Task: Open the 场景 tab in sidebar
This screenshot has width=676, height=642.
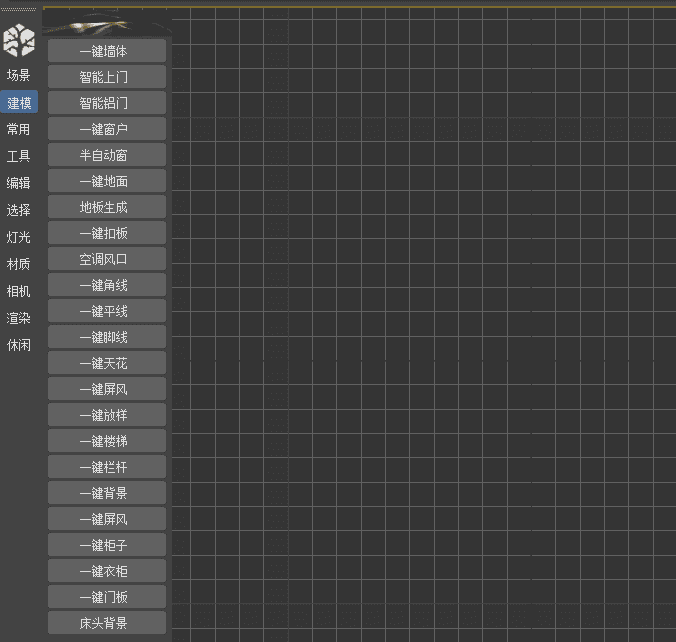Action: 19,75
